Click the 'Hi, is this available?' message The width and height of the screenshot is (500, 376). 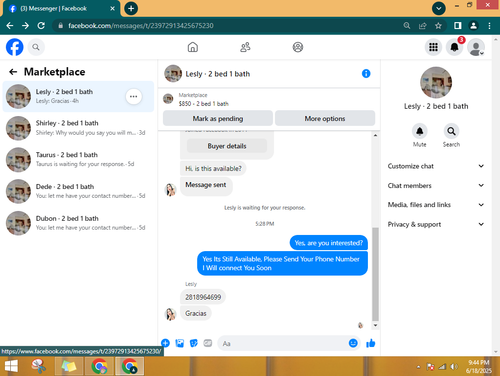tap(213, 168)
